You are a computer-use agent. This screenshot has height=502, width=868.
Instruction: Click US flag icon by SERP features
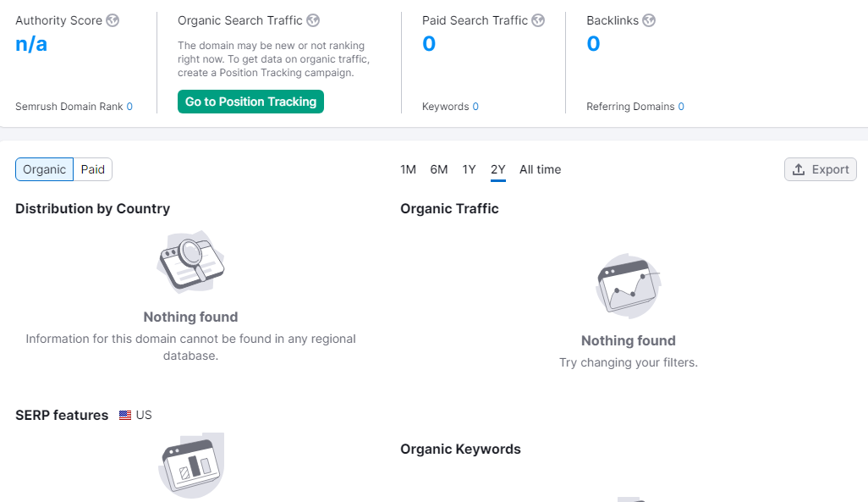pyautogui.click(x=125, y=416)
